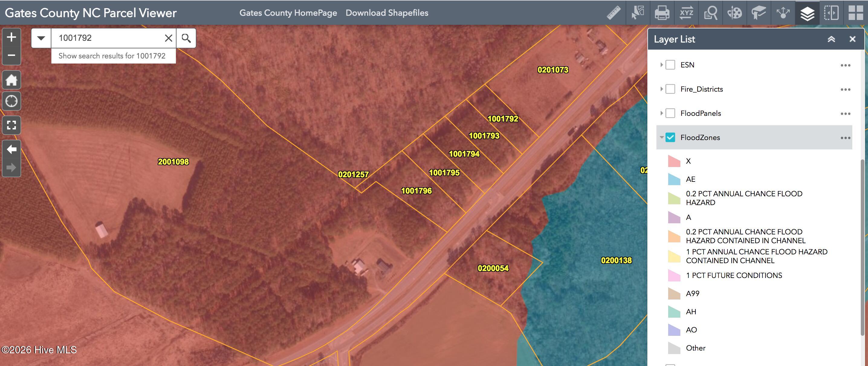Open ESN layer options menu

pyautogui.click(x=845, y=65)
